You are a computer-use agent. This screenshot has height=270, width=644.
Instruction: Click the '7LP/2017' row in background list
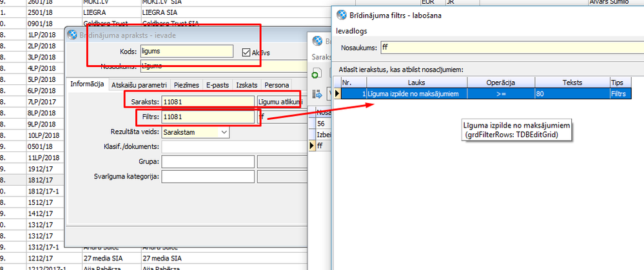click(45, 102)
